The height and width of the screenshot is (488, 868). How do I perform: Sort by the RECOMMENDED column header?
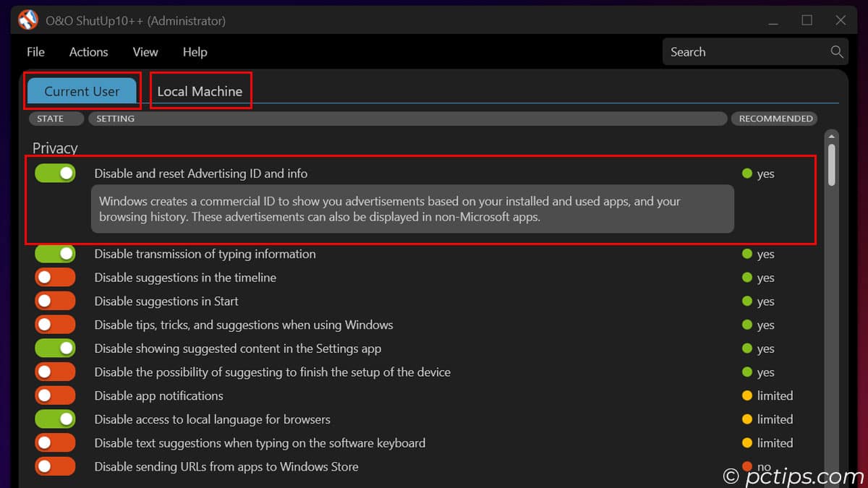click(x=775, y=119)
